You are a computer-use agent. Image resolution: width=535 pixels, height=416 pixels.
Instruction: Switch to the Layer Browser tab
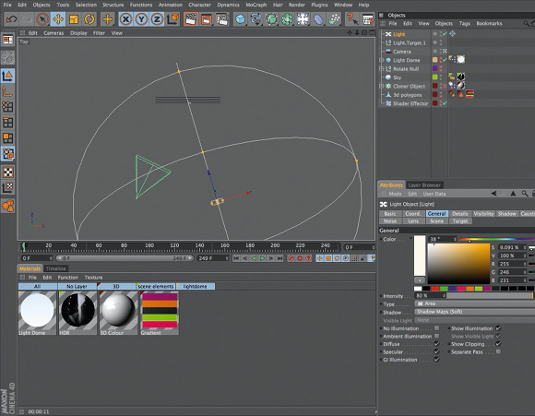click(424, 185)
